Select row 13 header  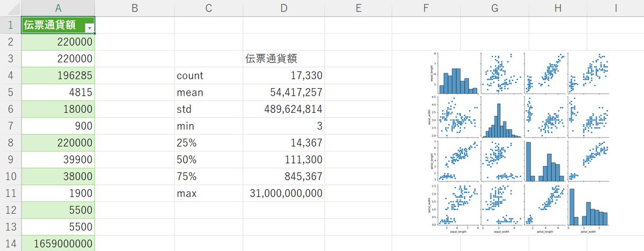tap(11, 227)
